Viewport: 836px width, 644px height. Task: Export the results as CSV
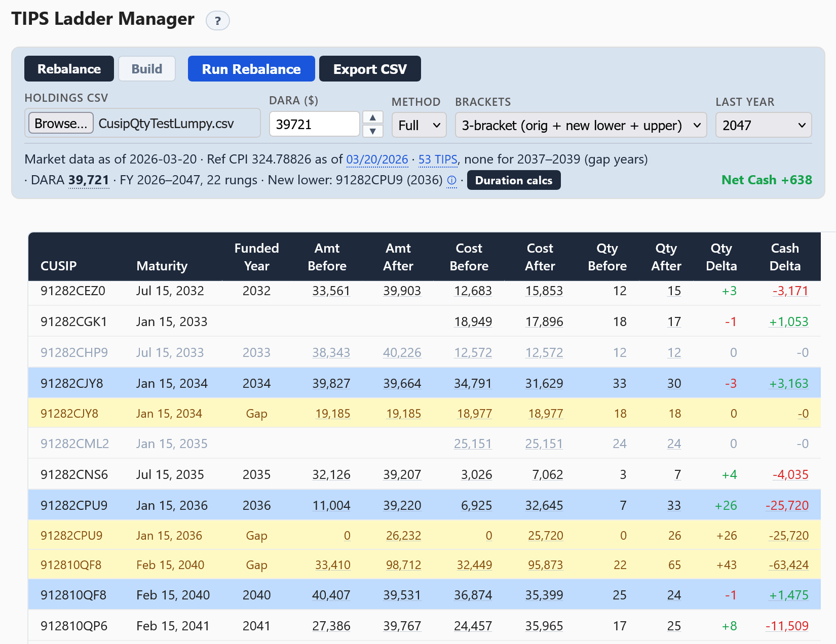coord(370,69)
